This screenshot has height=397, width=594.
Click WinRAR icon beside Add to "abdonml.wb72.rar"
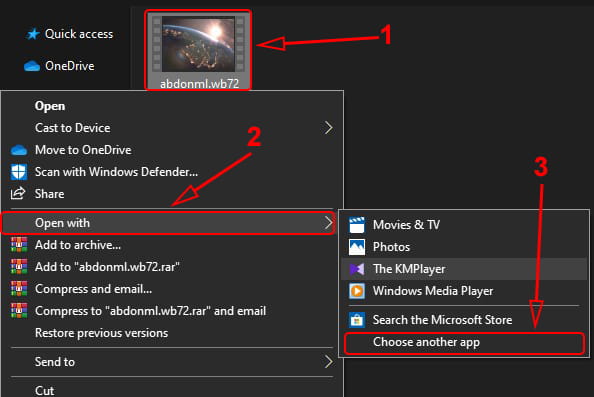[19, 267]
